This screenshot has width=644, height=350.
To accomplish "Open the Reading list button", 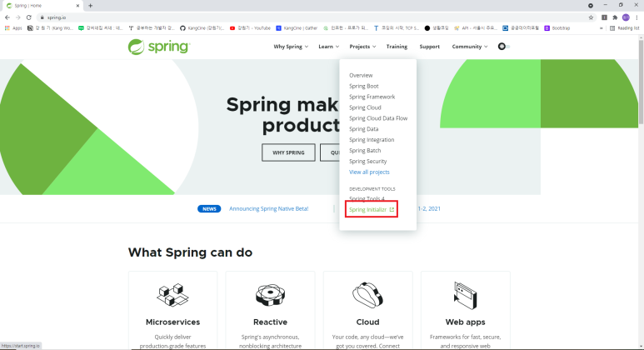I will [624, 28].
